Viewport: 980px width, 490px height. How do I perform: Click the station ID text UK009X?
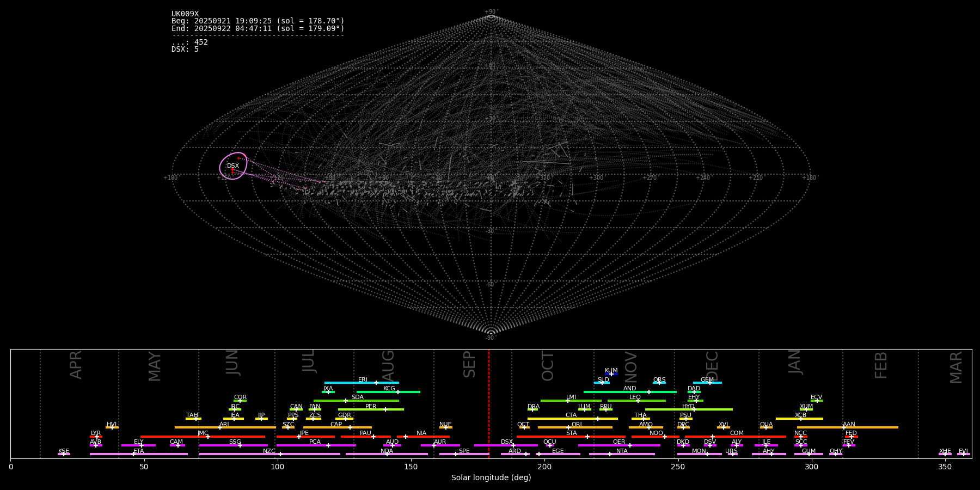tap(185, 14)
